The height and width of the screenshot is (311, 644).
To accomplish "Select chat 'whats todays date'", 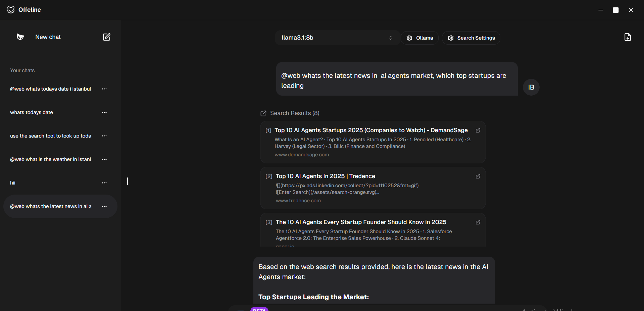I will coord(32,112).
